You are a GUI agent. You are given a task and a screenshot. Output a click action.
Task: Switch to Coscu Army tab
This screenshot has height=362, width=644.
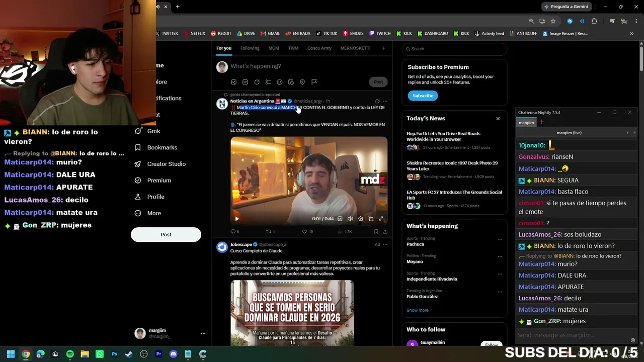(x=319, y=48)
